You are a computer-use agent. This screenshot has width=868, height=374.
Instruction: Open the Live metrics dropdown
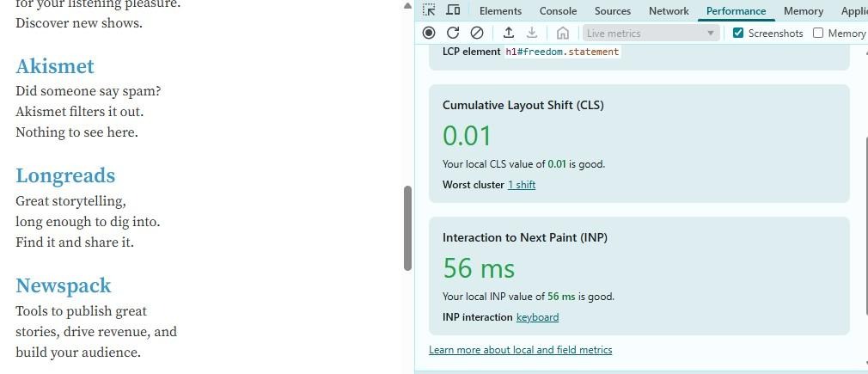(x=651, y=34)
